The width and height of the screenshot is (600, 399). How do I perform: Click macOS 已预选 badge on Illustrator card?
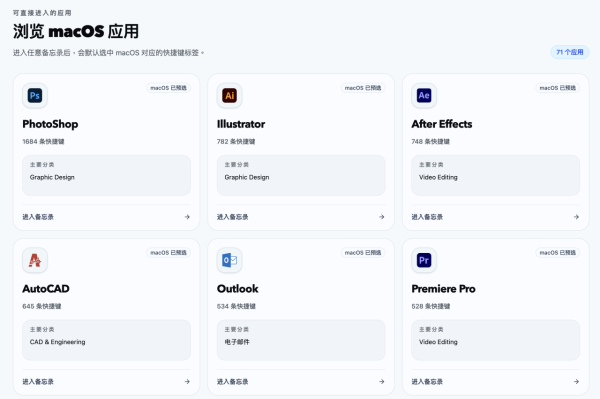click(x=363, y=88)
